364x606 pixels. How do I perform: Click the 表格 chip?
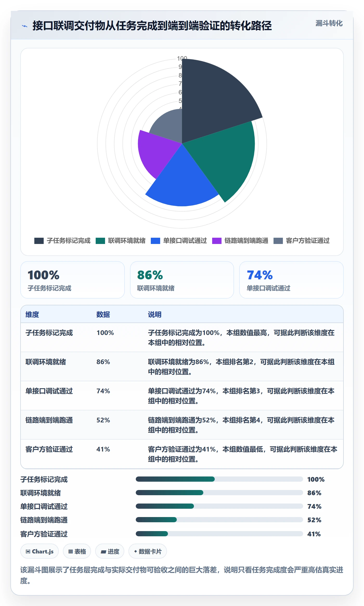(x=77, y=551)
